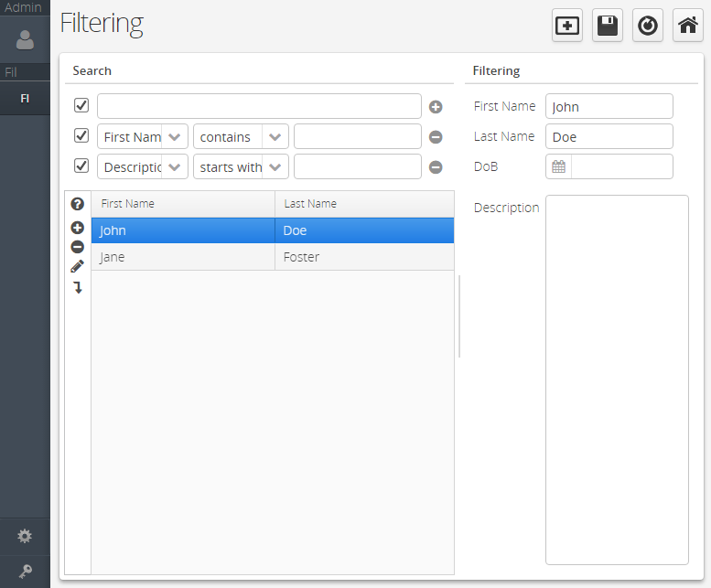Edit selected row with pencil icon
The image size is (711, 588).
point(78,266)
